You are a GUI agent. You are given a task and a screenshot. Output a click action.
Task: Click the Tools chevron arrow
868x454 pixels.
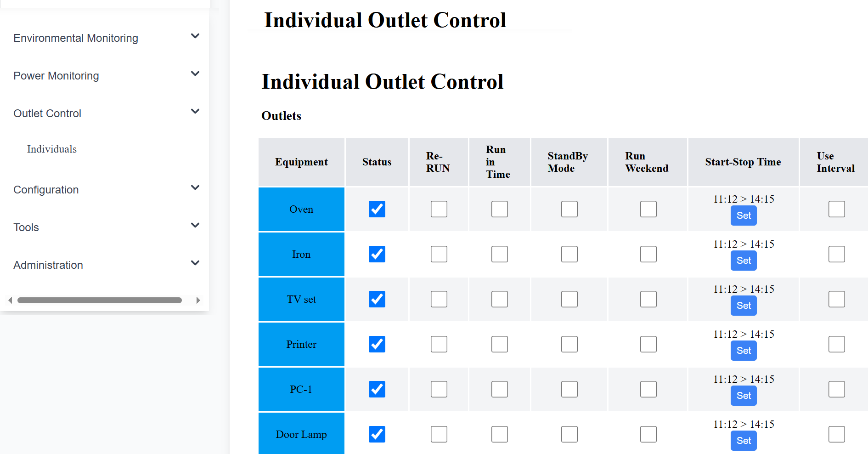tap(195, 225)
